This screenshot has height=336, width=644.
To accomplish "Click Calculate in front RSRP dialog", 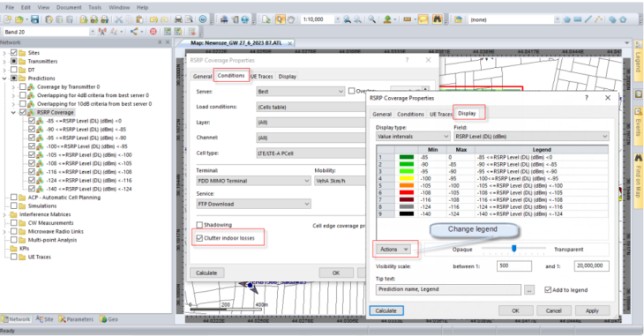I will 386,311.
